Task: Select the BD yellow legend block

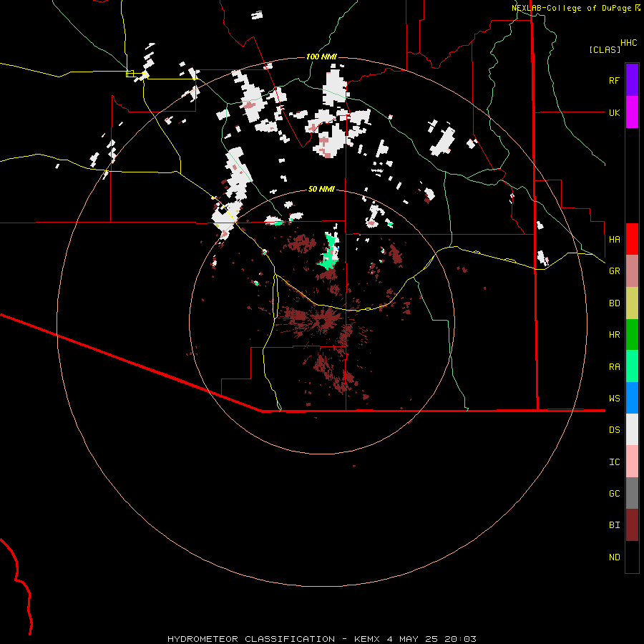Action: click(632, 303)
